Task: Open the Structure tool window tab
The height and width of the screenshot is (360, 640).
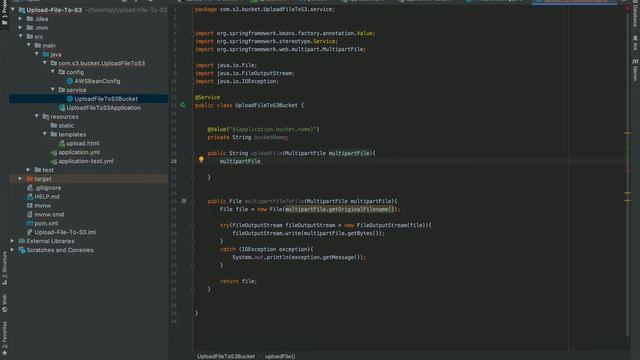Action: pyautogui.click(x=4, y=269)
